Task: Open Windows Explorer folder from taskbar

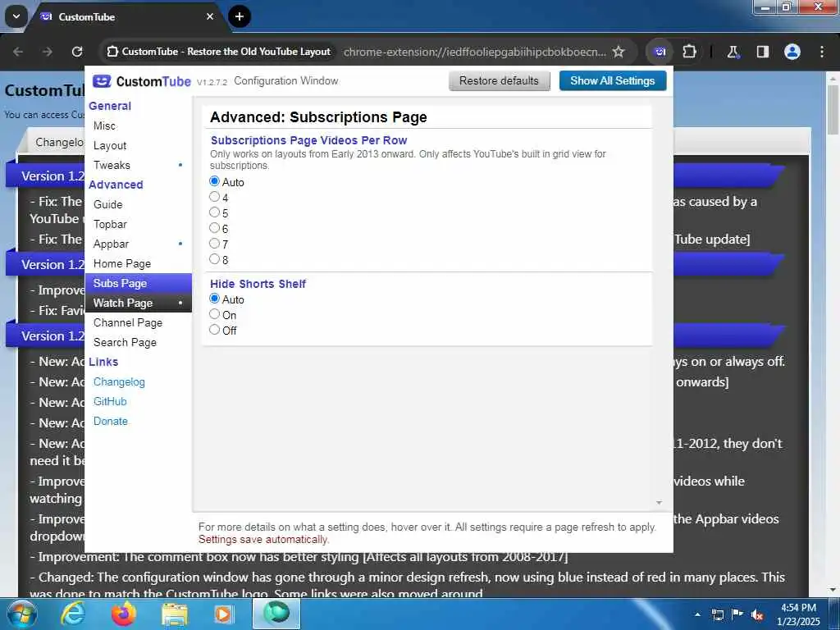Action: coord(174,614)
